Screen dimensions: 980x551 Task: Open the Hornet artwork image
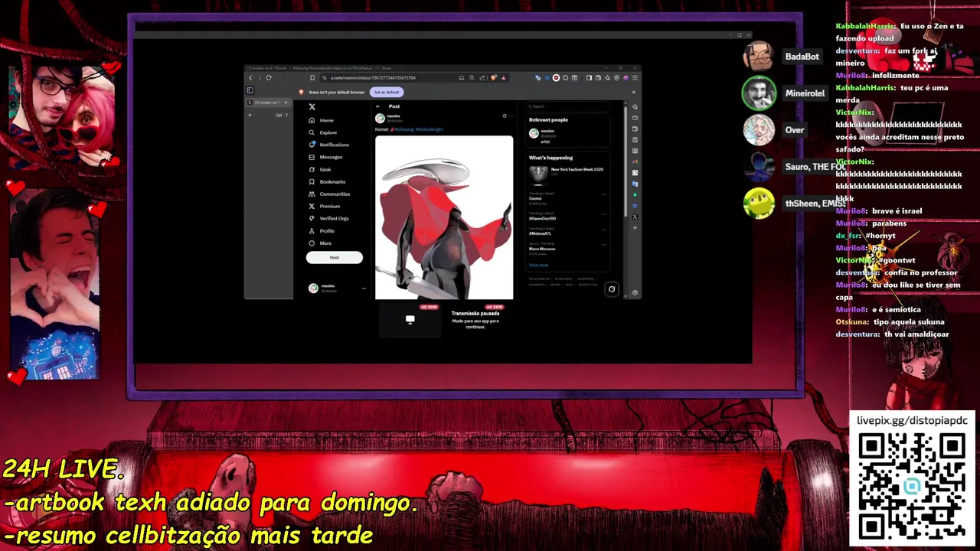[x=444, y=217]
